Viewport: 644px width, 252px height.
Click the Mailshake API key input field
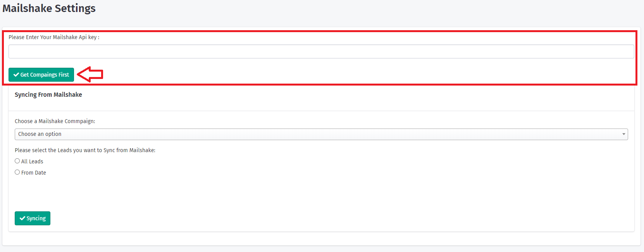pos(321,51)
